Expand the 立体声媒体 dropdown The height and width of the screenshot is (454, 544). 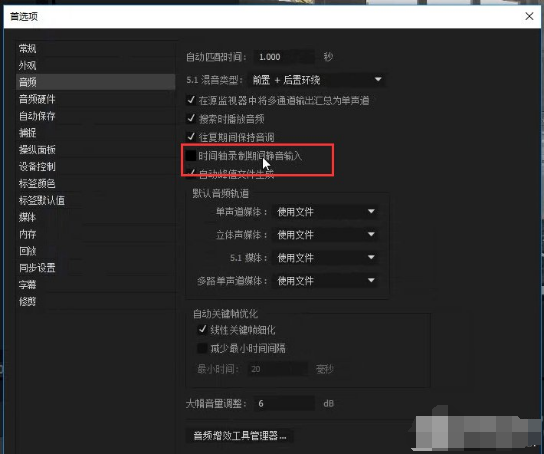tap(326, 235)
